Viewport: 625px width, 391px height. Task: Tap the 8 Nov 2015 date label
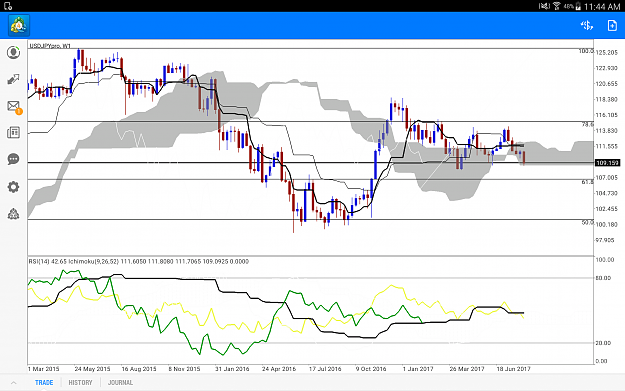184,369
